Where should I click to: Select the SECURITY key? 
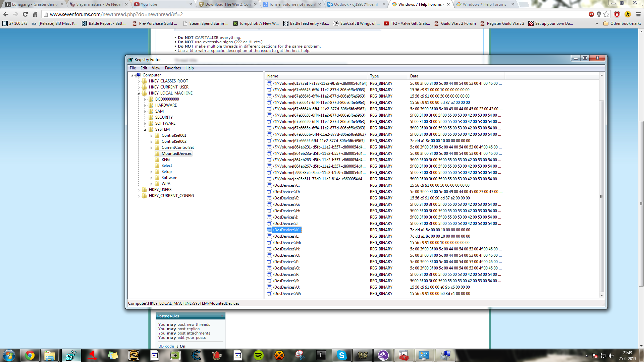coord(164,117)
